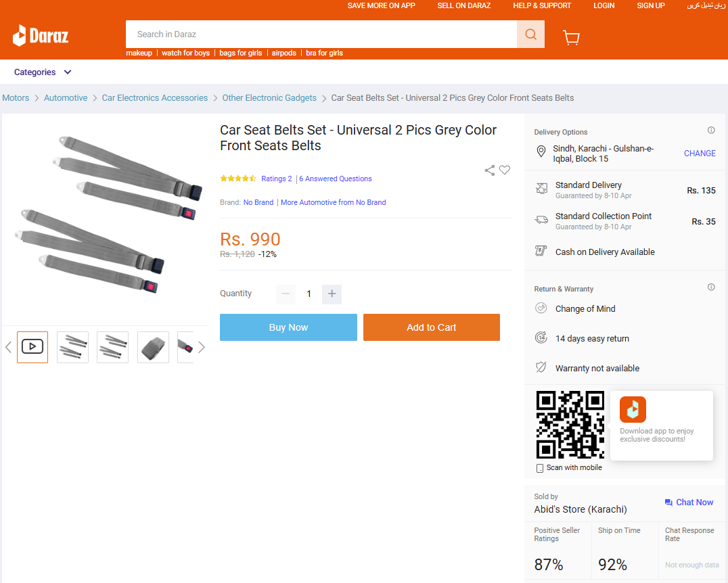728x583 pixels.
Task: Select third seat belt thumbnail
Action: pos(112,347)
